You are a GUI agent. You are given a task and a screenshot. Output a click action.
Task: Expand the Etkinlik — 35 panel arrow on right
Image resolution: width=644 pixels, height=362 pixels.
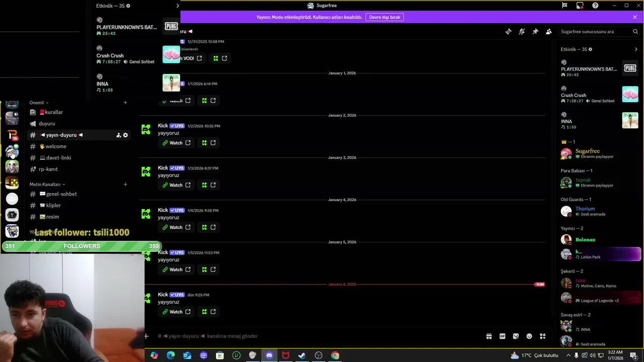pyautogui.click(x=636, y=49)
